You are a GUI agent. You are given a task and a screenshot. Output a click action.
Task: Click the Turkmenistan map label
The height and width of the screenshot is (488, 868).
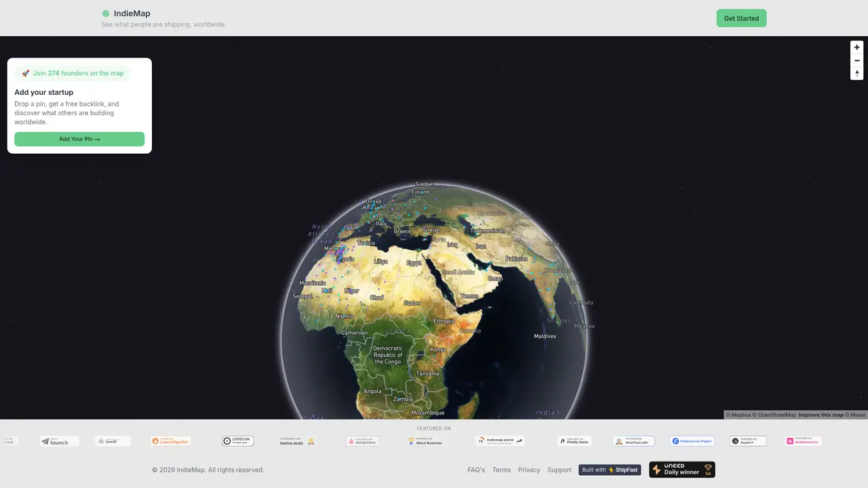pos(488,230)
